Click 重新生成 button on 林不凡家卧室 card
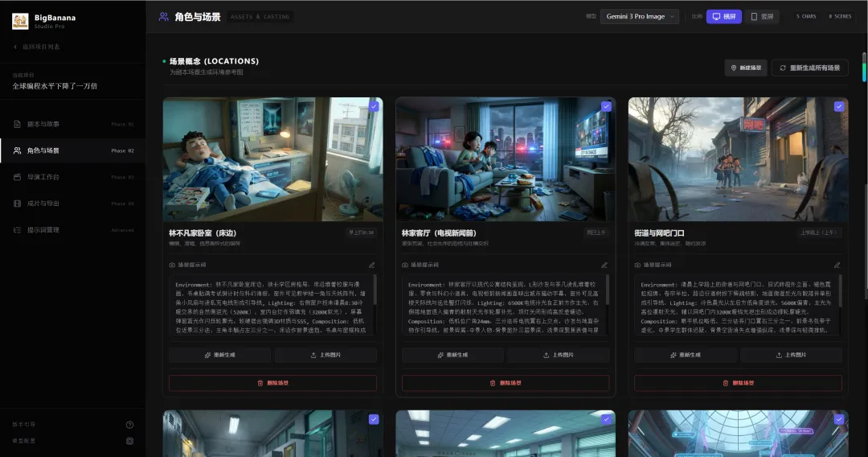 (219, 355)
